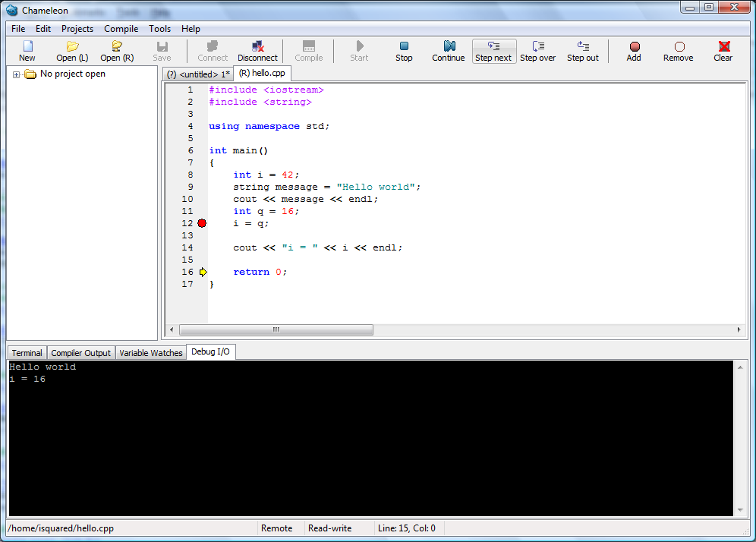Click the 'int q = 16;' line

266,211
